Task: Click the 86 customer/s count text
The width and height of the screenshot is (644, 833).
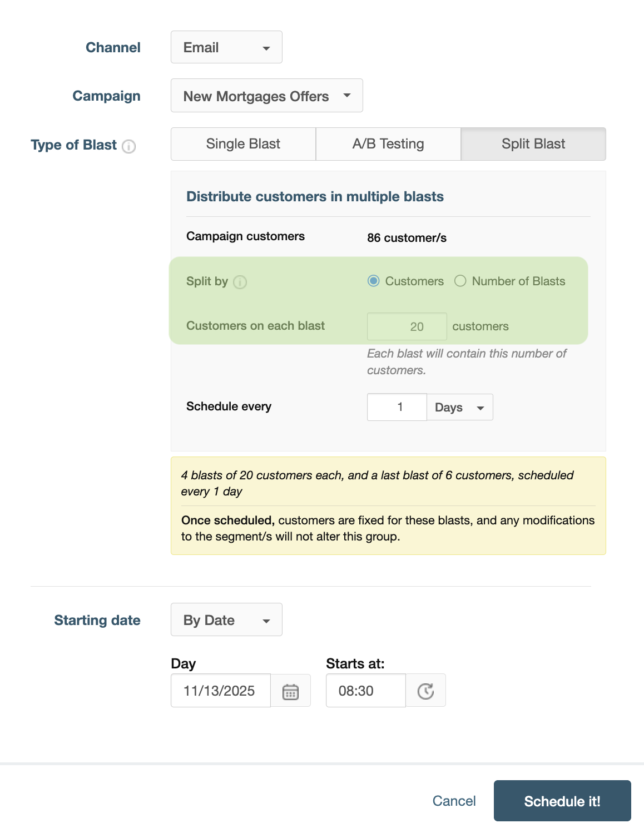Action: tap(407, 238)
